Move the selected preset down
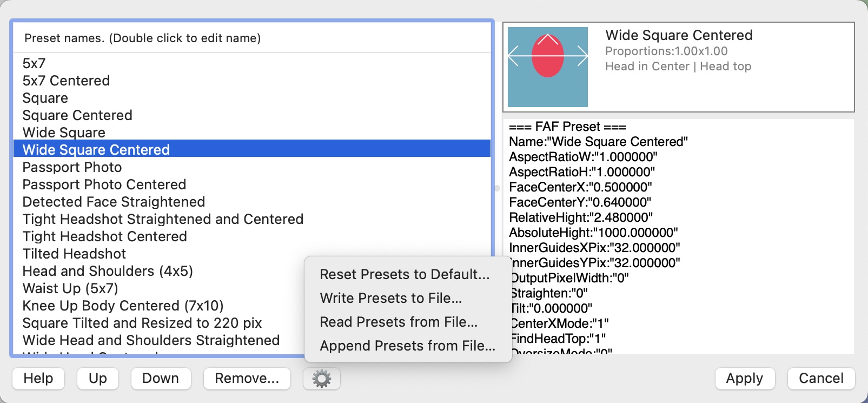The height and width of the screenshot is (403, 868). [x=161, y=379]
